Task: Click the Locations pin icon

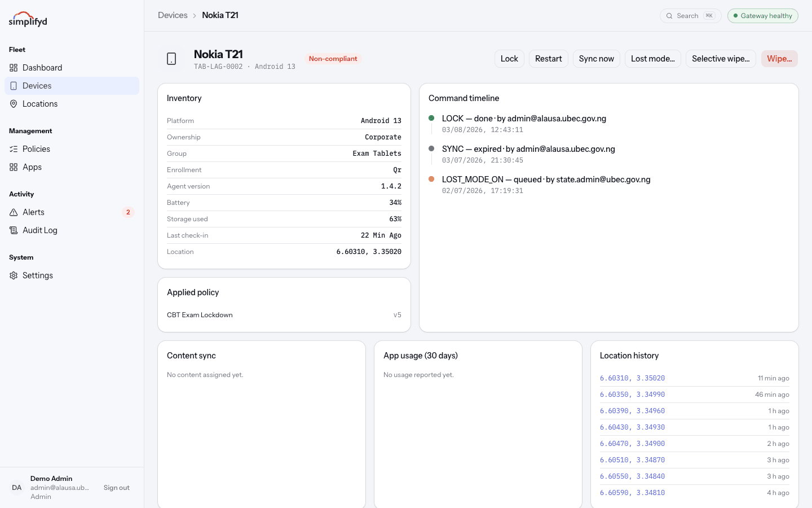Action: tap(14, 104)
